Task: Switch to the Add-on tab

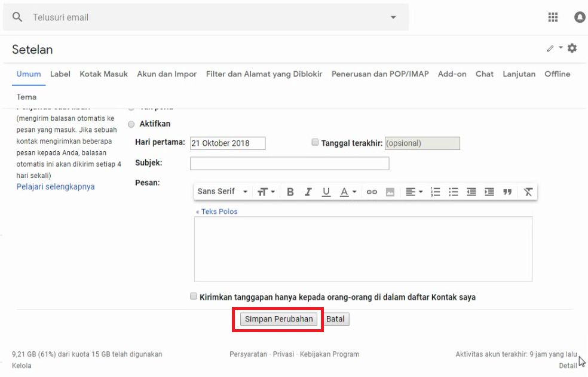Action: [452, 74]
